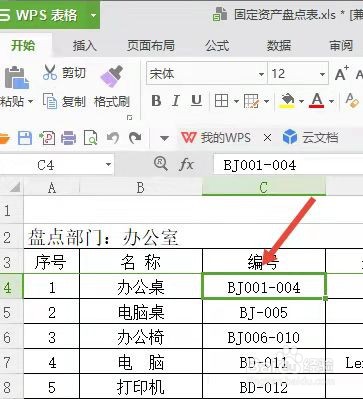363x399 pixels.
Task: Select column B header
Action: 141,187
